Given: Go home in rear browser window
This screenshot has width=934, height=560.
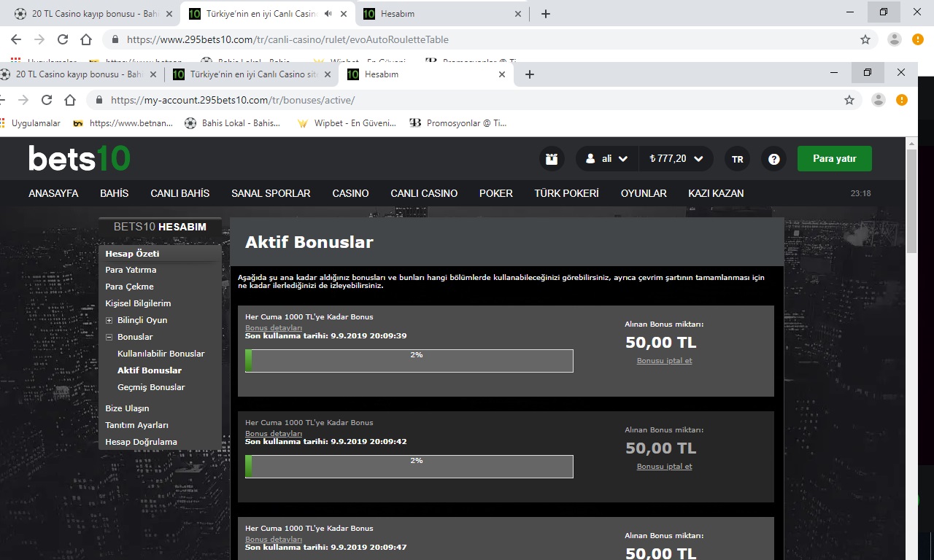Looking at the screenshot, I should [86, 39].
